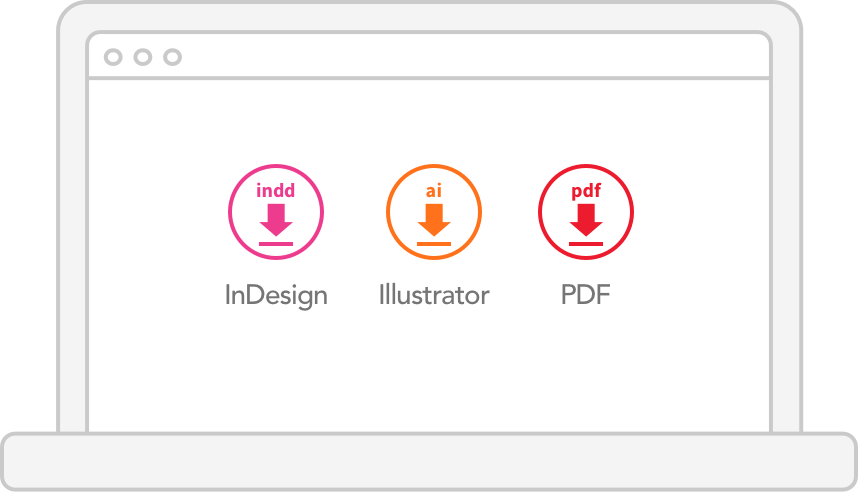Click the gray laptop base below the screen
The width and height of the screenshot is (858, 492).
pyautogui.click(x=429, y=461)
